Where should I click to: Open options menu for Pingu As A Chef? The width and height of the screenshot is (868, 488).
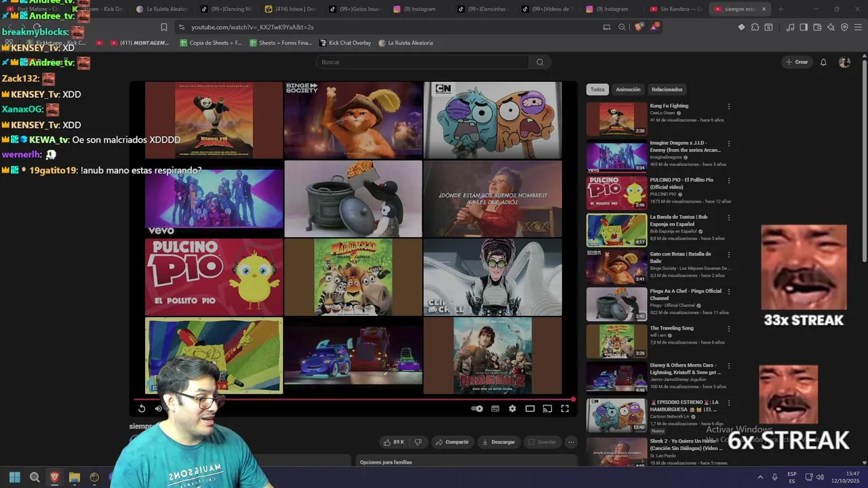tap(729, 291)
